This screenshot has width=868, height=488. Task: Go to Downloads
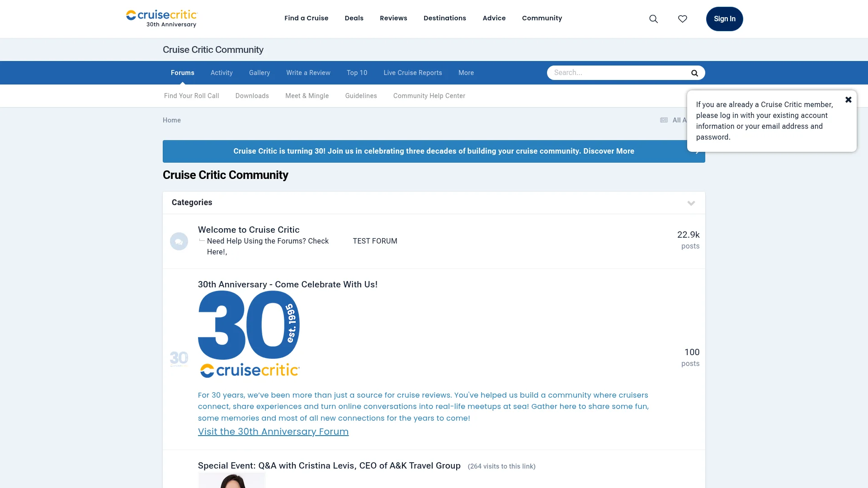[252, 96]
